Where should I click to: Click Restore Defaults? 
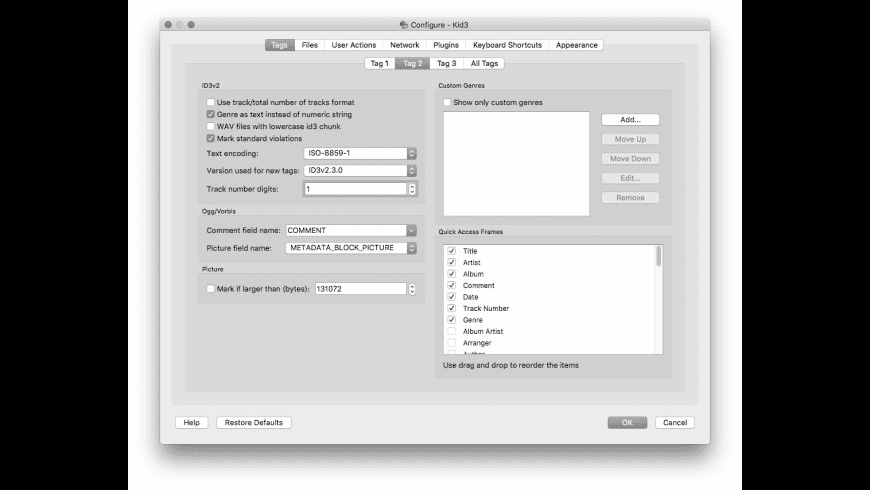click(254, 422)
